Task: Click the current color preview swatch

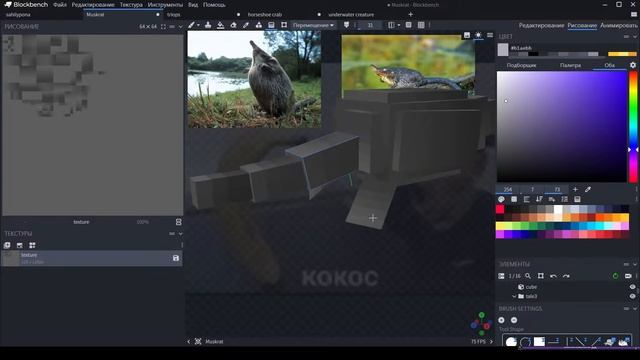Action: tap(503, 50)
